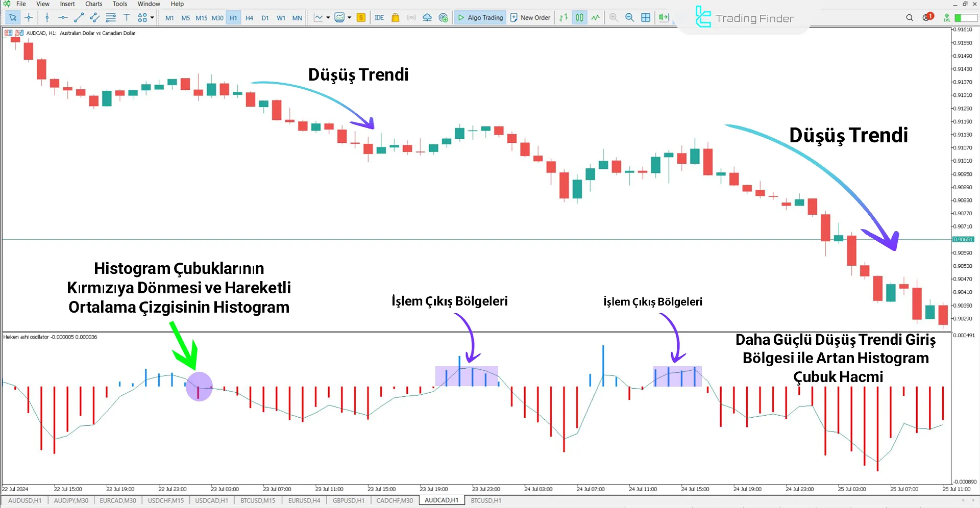
Task: Switch to the EURUSD,H4 chart tab
Action: (304, 500)
